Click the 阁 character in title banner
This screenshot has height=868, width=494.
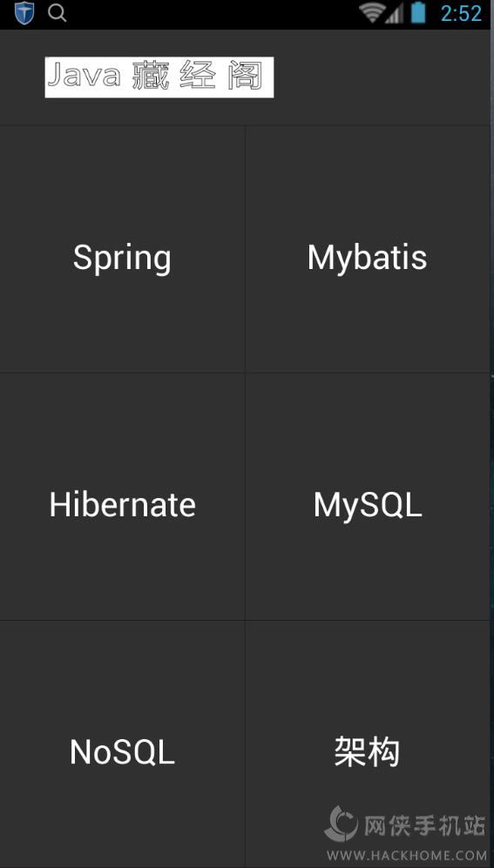click(245, 75)
